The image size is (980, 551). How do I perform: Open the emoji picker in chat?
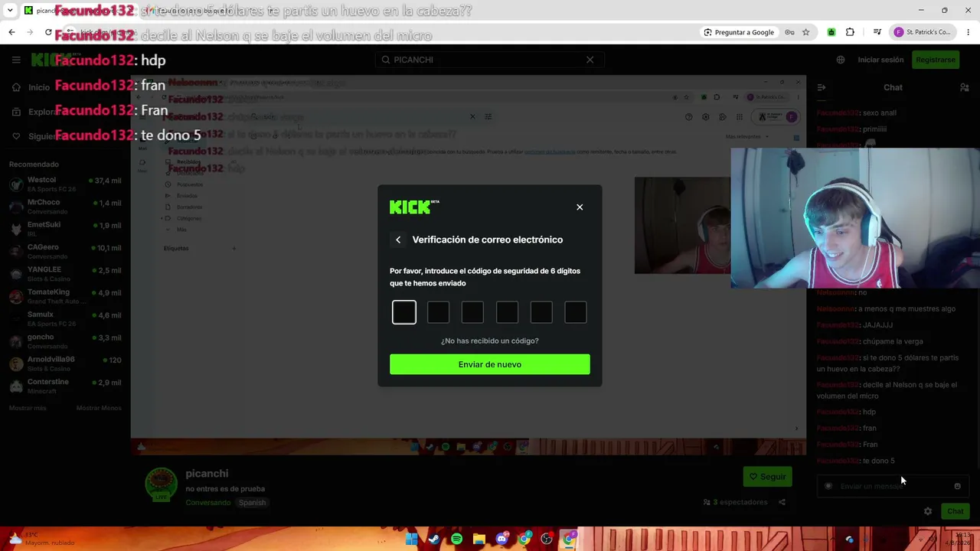click(957, 486)
